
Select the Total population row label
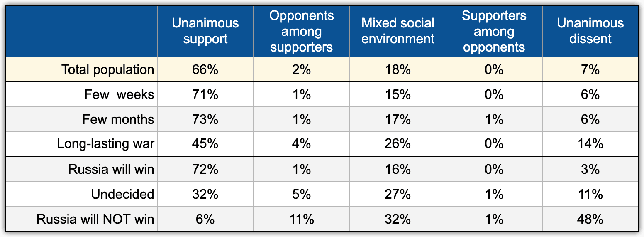pyautogui.click(x=108, y=69)
